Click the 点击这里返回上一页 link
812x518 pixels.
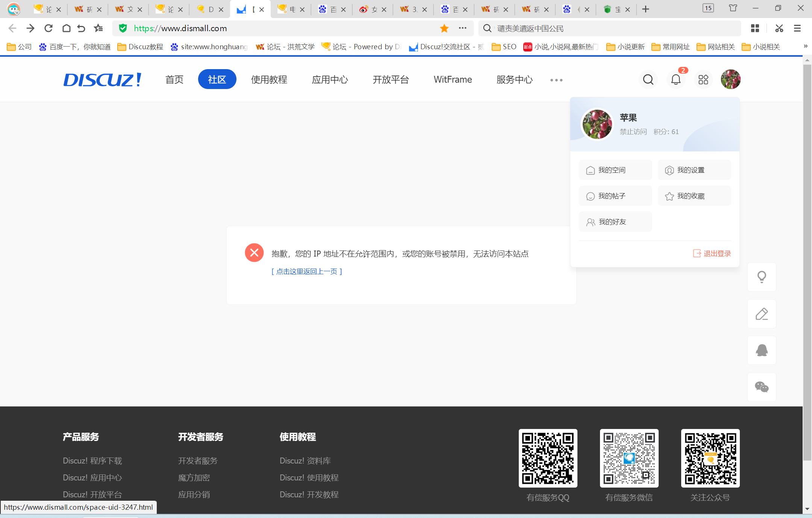tap(307, 271)
